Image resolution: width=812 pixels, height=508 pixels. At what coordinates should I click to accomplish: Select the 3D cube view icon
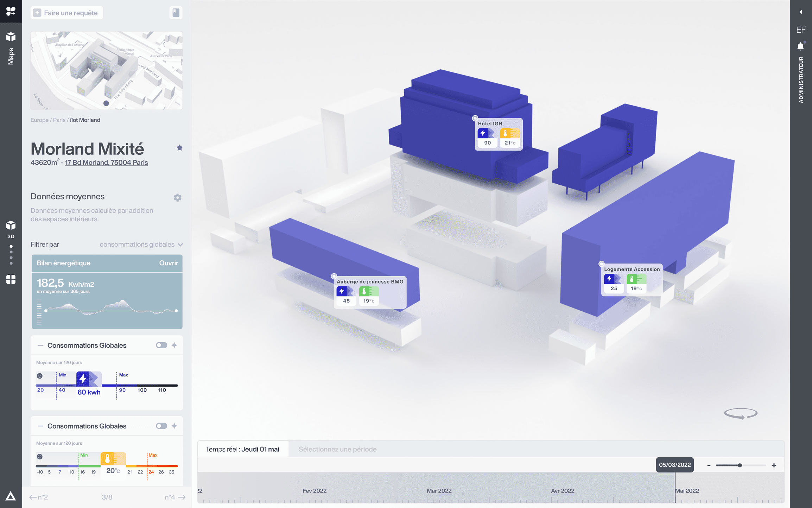[x=11, y=226]
